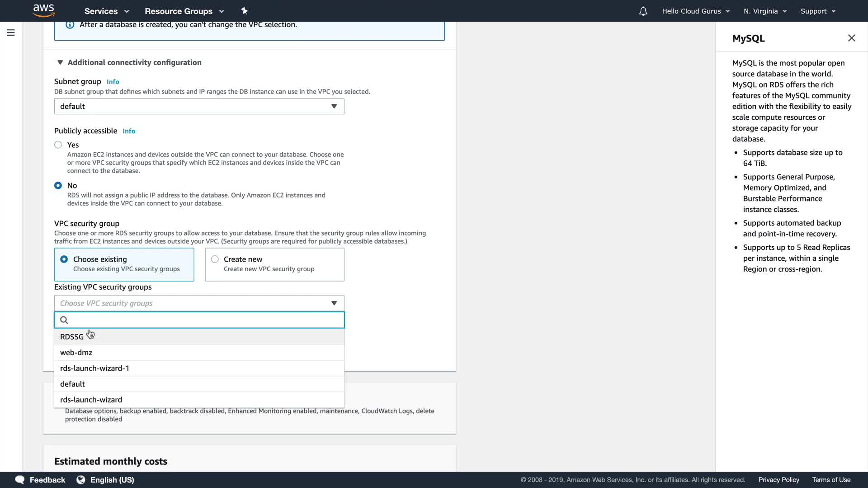Collapse Additional connectivity configuration section
Screen dimensions: 868x488
pyautogui.click(x=60, y=62)
